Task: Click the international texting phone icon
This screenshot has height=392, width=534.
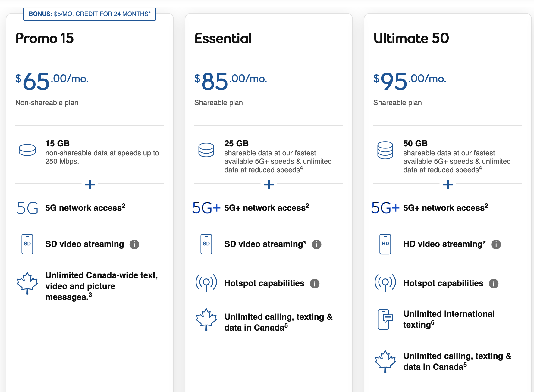Action: pos(385,319)
